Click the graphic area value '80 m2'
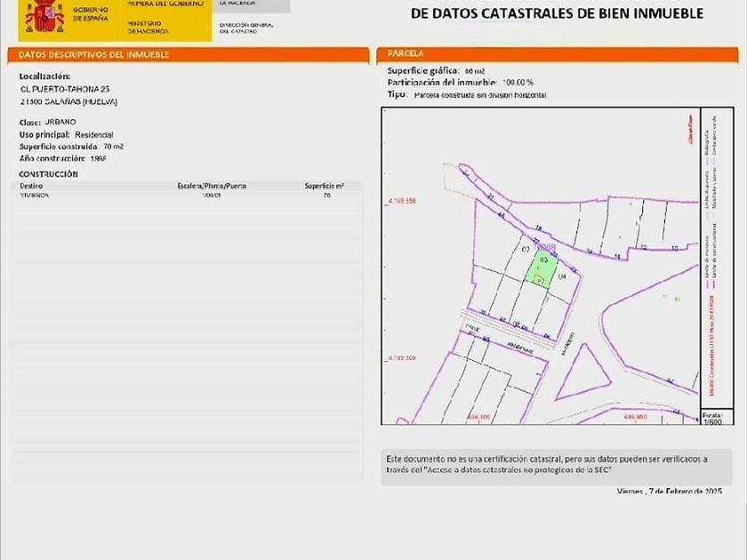The image size is (747, 560). click(x=474, y=71)
